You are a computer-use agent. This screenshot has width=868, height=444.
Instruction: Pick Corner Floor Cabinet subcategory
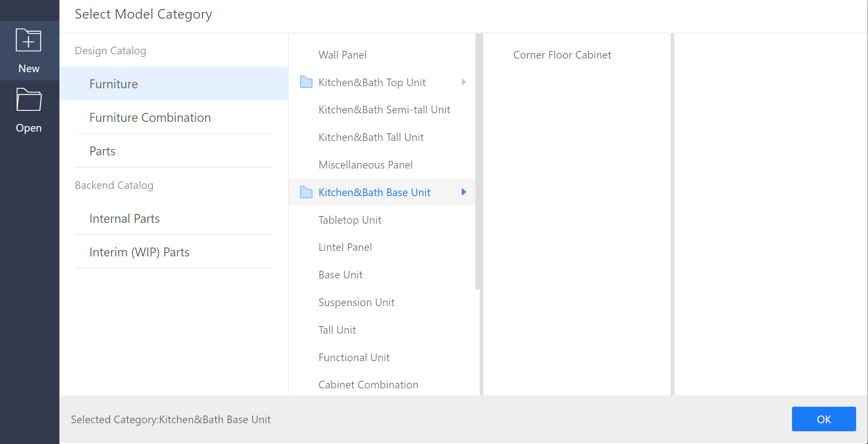click(x=562, y=55)
